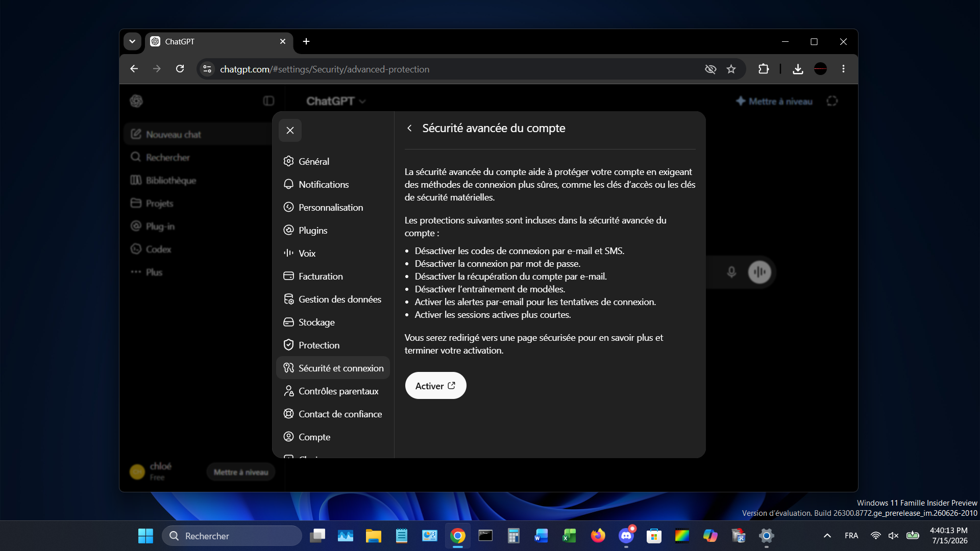980x551 pixels.
Task: Close the ChatGPT tab
Action: click(283, 41)
